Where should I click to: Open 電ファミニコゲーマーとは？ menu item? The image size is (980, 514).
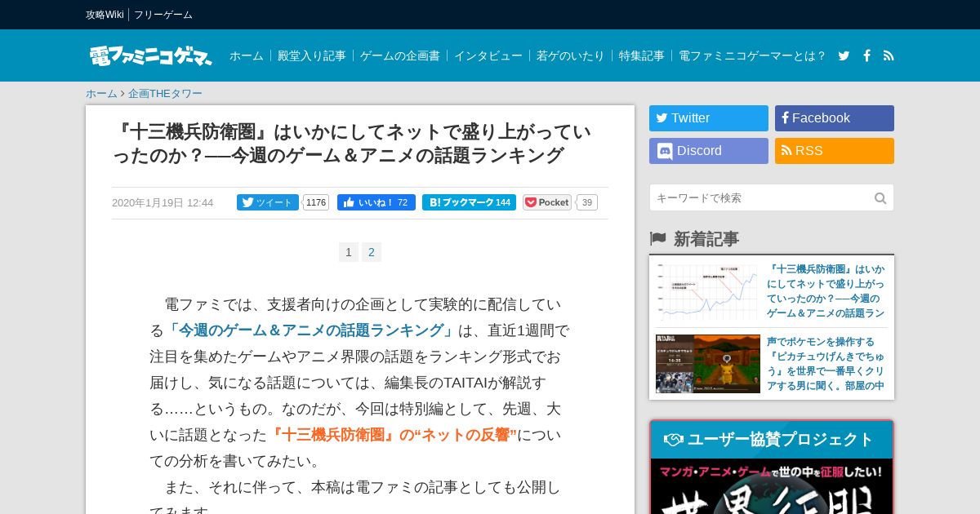tap(752, 55)
